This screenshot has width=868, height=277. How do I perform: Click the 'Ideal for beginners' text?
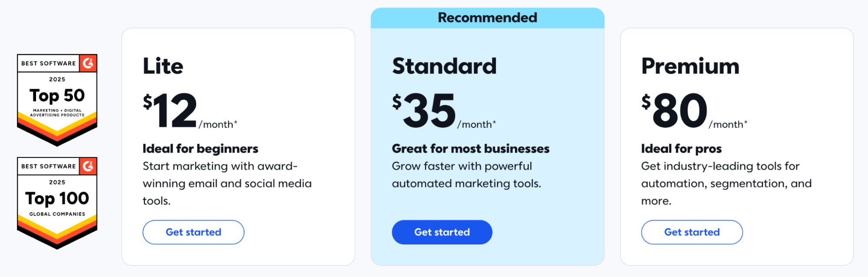[200, 148]
